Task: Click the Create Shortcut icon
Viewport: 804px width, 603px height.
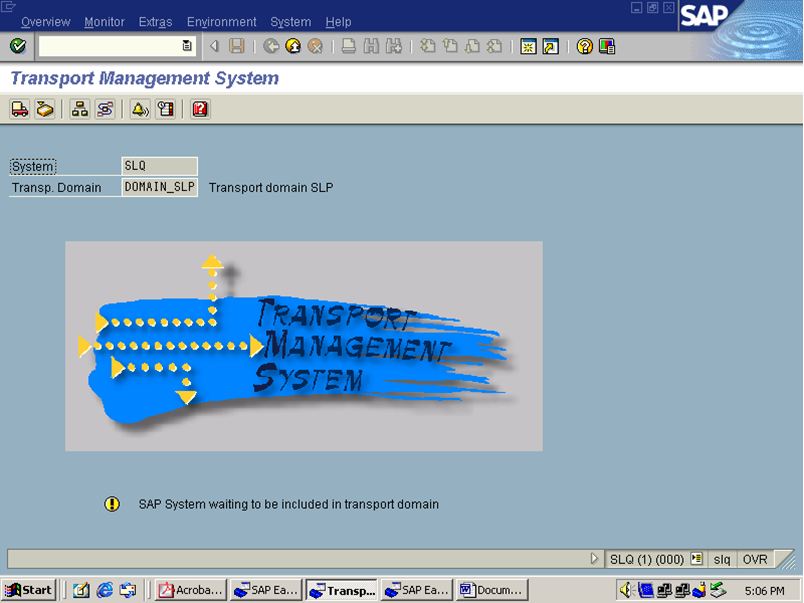Action: point(551,47)
